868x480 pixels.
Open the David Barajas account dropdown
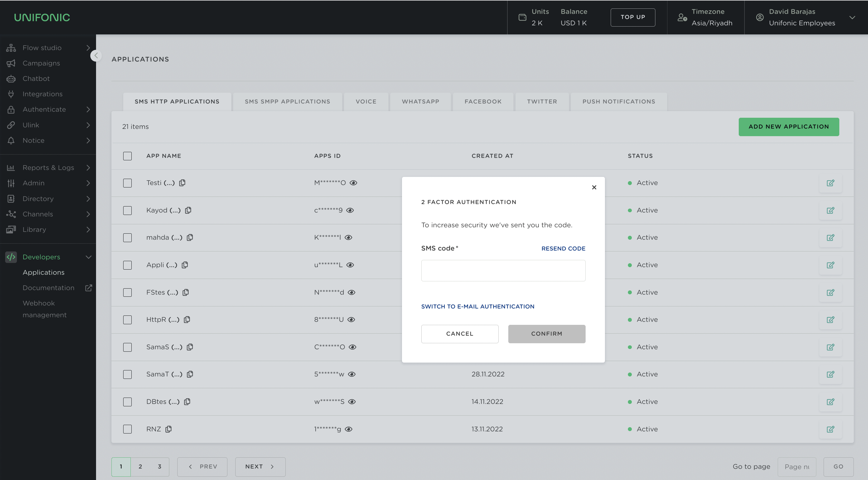point(852,18)
